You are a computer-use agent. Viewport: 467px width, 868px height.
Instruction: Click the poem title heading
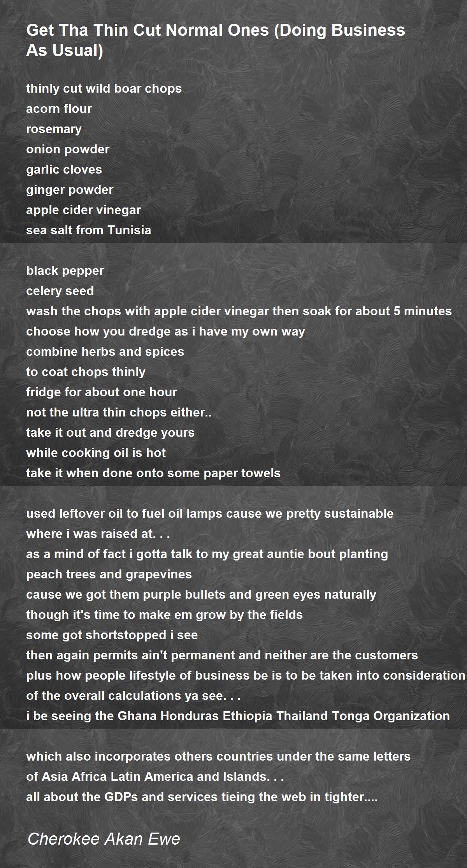click(x=216, y=40)
